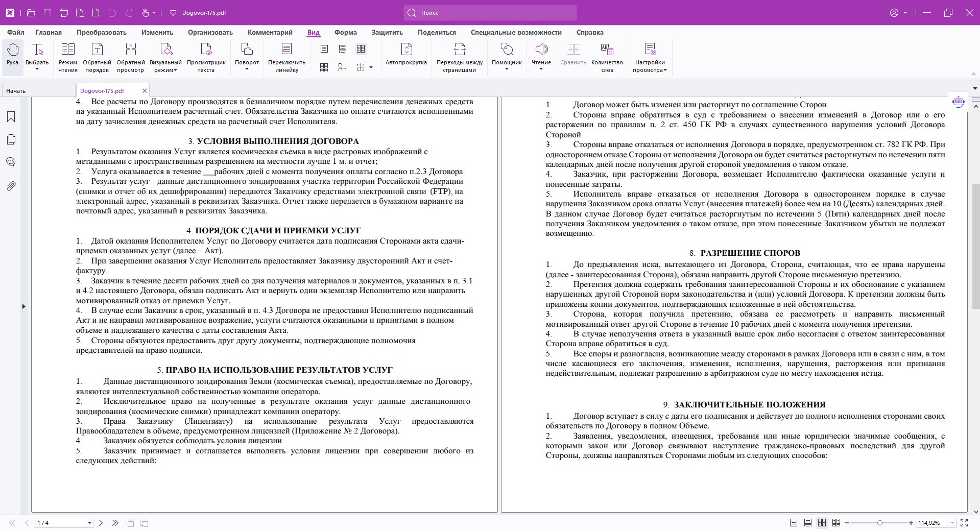
Task: Click the Open file folder icon
Action: [31, 13]
